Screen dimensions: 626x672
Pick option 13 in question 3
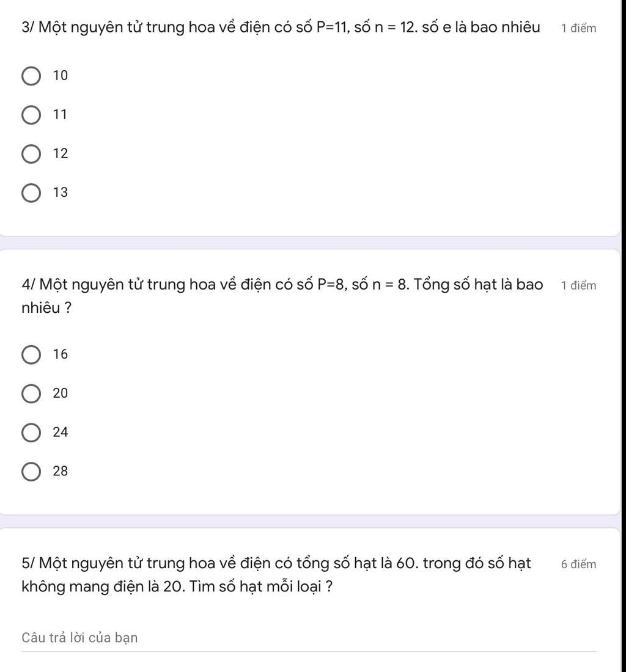31,193
